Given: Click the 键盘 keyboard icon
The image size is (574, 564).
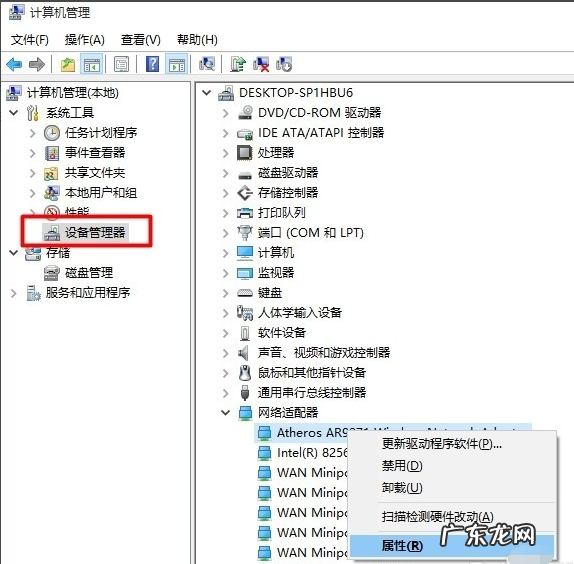Looking at the screenshot, I should [245, 293].
